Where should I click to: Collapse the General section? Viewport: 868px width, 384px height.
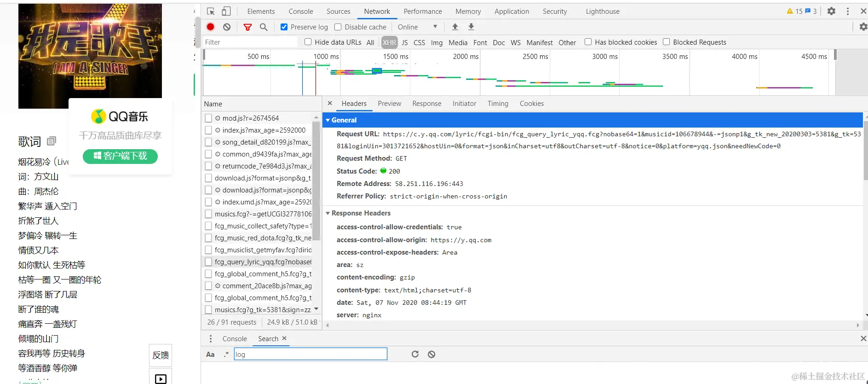pyautogui.click(x=328, y=120)
